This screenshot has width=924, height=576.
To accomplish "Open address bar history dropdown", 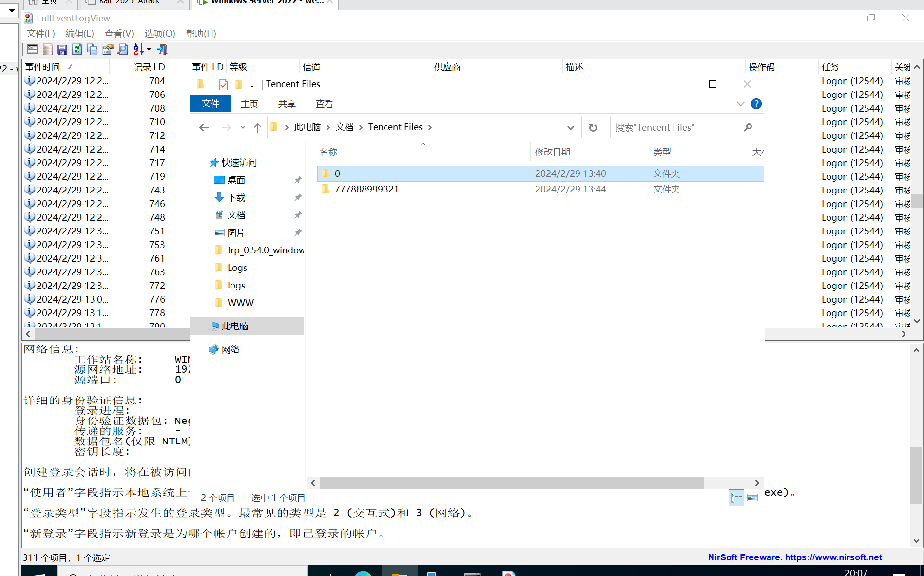I will click(570, 128).
